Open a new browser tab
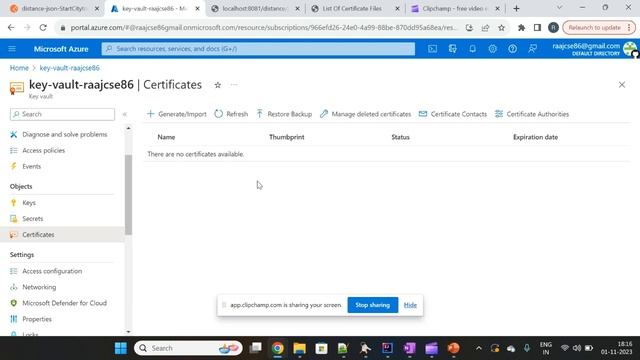The image size is (640, 360). click(x=516, y=9)
